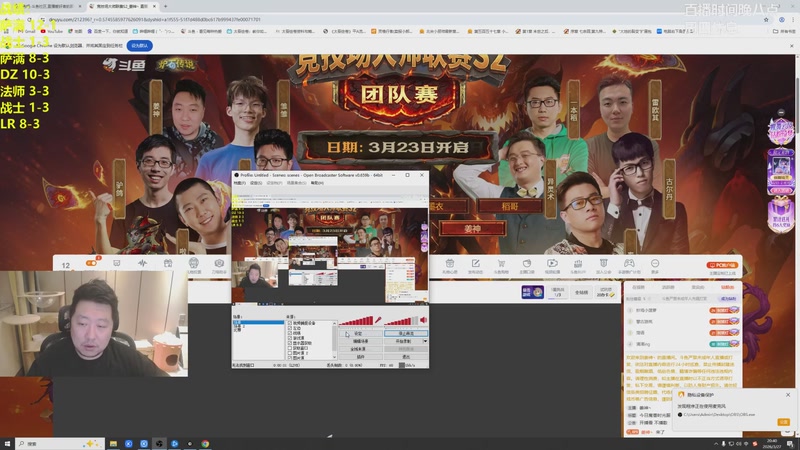The width and height of the screenshot is (800, 450).
Task: Click the OBS preview area
Action: (x=330, y=249)
